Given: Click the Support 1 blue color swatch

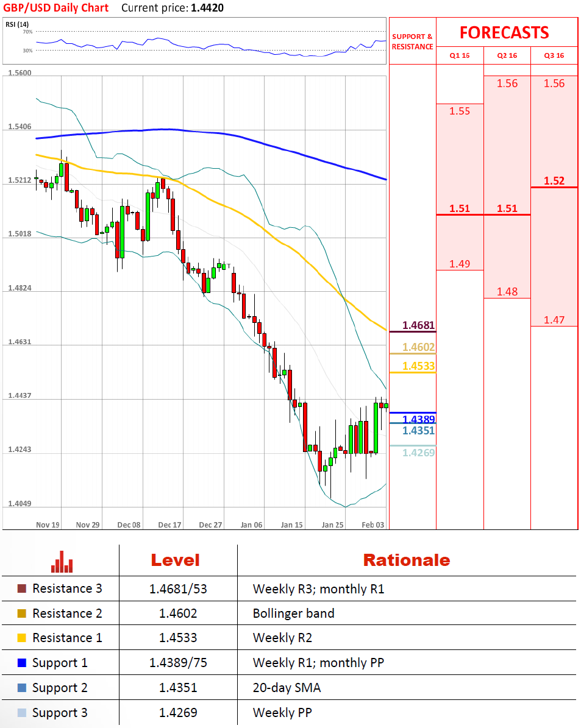Looking at the screenshot, I should [x=22, y=663].
